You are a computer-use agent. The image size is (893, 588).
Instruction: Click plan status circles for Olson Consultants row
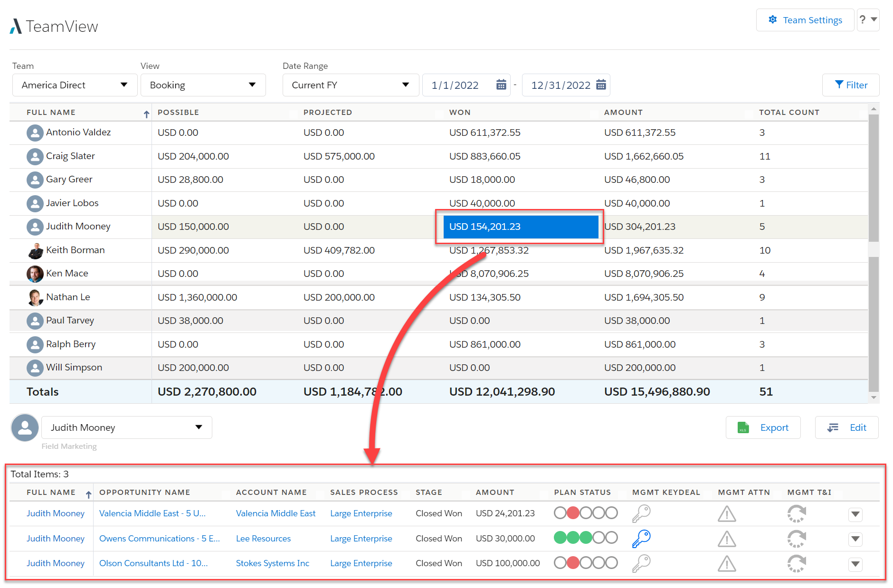586,563
